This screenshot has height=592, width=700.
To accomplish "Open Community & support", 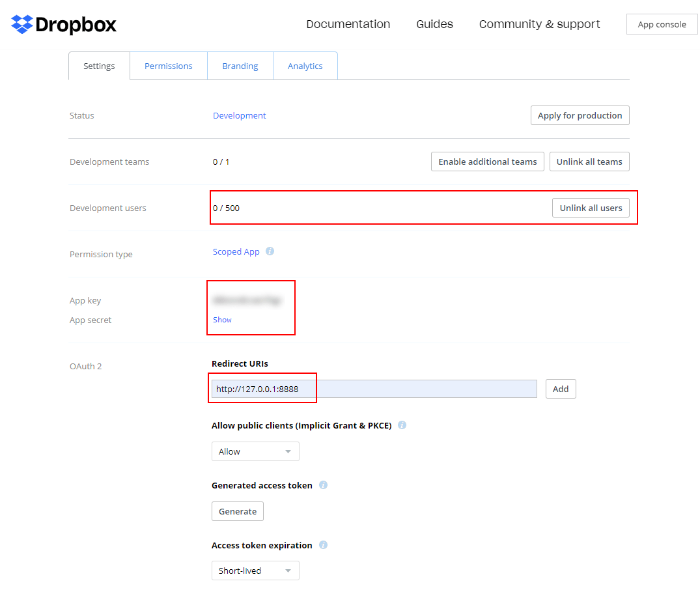I will point(539,24).
